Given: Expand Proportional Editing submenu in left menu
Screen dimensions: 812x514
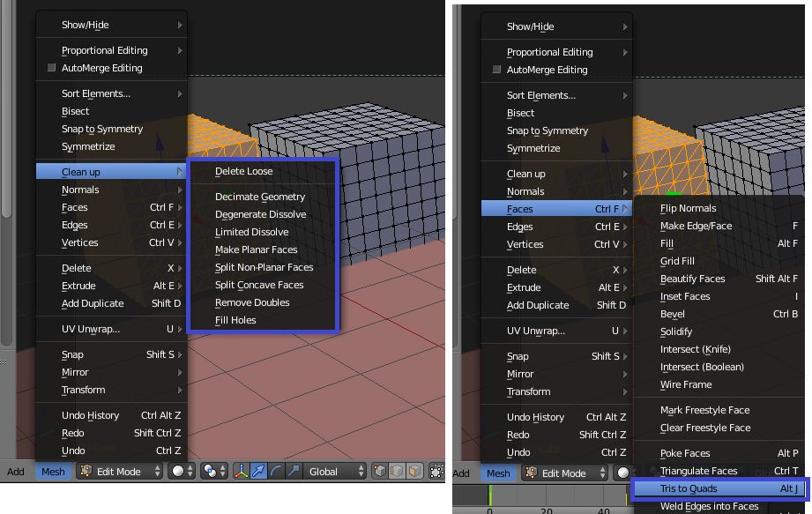Looking at the screenshot, I should coord(111,50).
